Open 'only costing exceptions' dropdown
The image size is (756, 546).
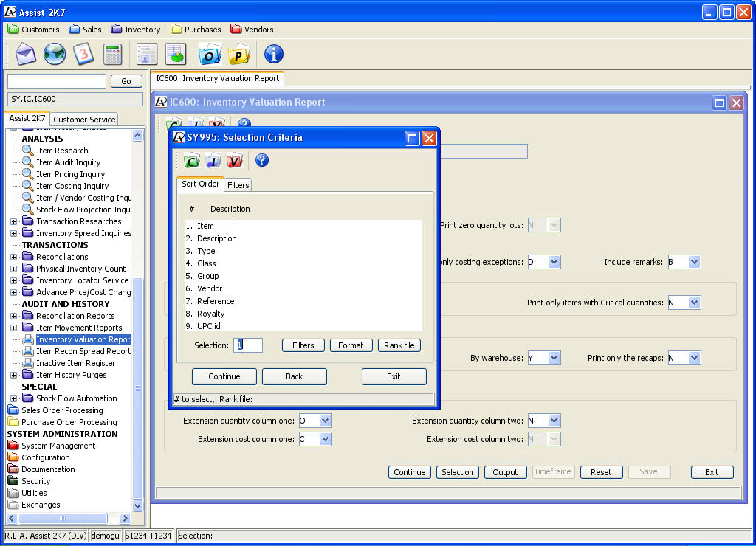click(554, 262)
